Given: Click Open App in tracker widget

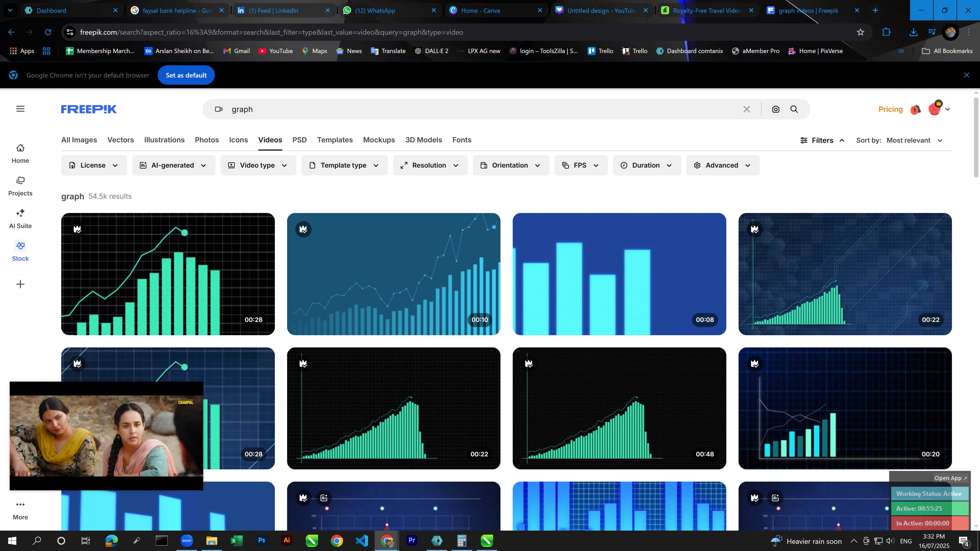Looking at the screenshot, I should click(x=950, y=478).
